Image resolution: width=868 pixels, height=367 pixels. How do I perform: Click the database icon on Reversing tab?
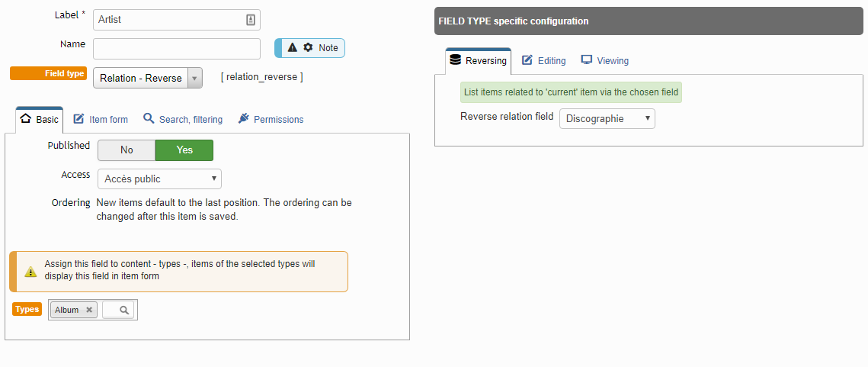455,60
